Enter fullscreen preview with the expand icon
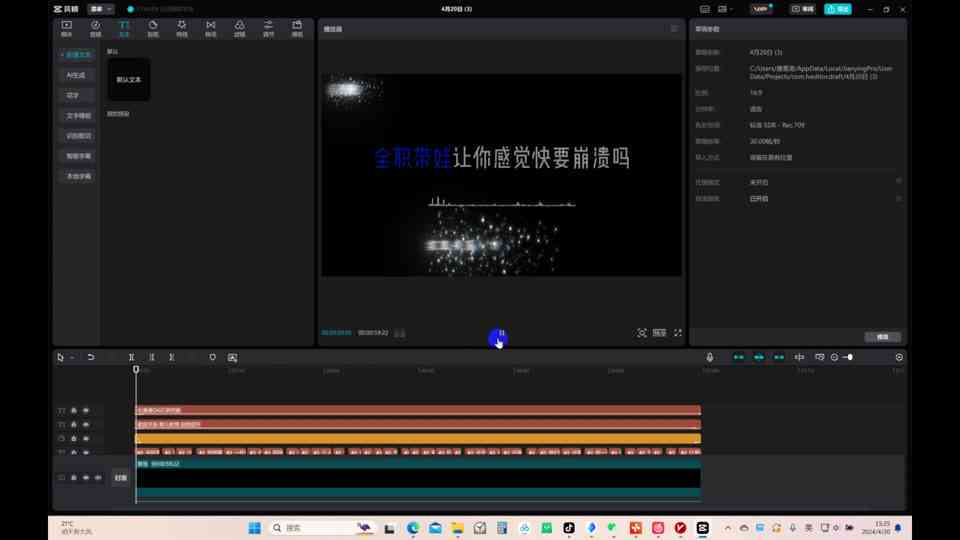Viewport: 960px width, 540px height. (678, 333)
